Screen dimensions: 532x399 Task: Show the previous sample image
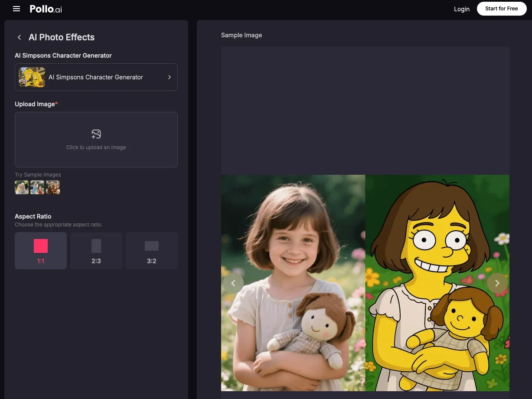[x=233, y=283]
